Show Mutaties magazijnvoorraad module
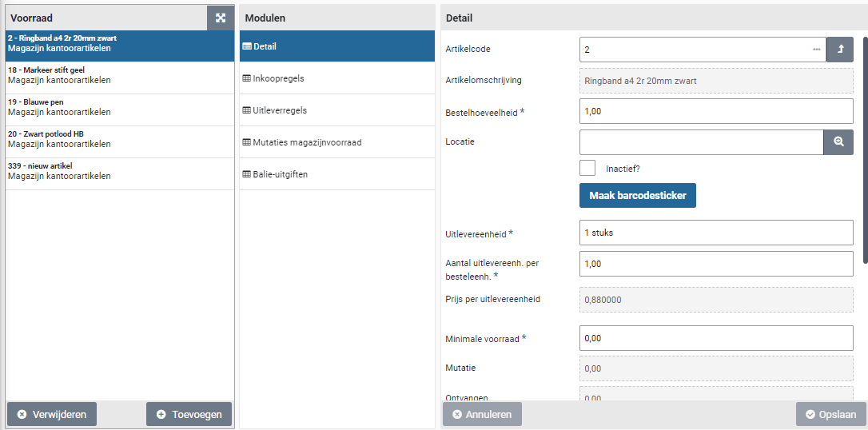The image size is (868, 430). (336, 142)
